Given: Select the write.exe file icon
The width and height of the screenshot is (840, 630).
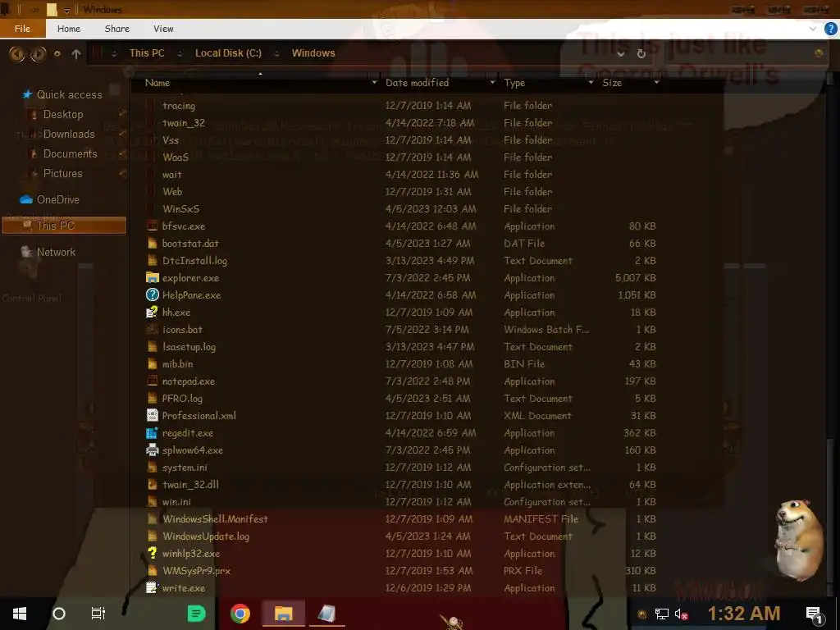Looking at the screenshot, I should [x=153, y=587].
